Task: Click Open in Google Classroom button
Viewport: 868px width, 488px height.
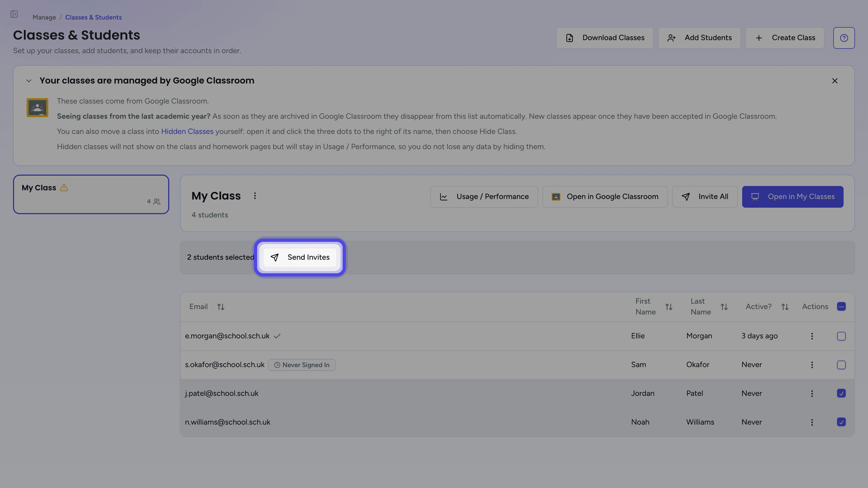Action: 605,197
